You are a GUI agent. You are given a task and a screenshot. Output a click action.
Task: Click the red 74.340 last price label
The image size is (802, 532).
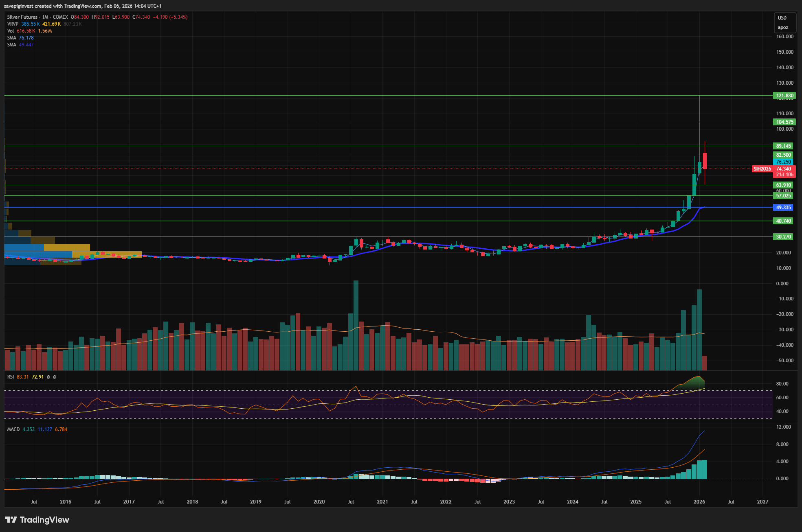pos(784,169)
